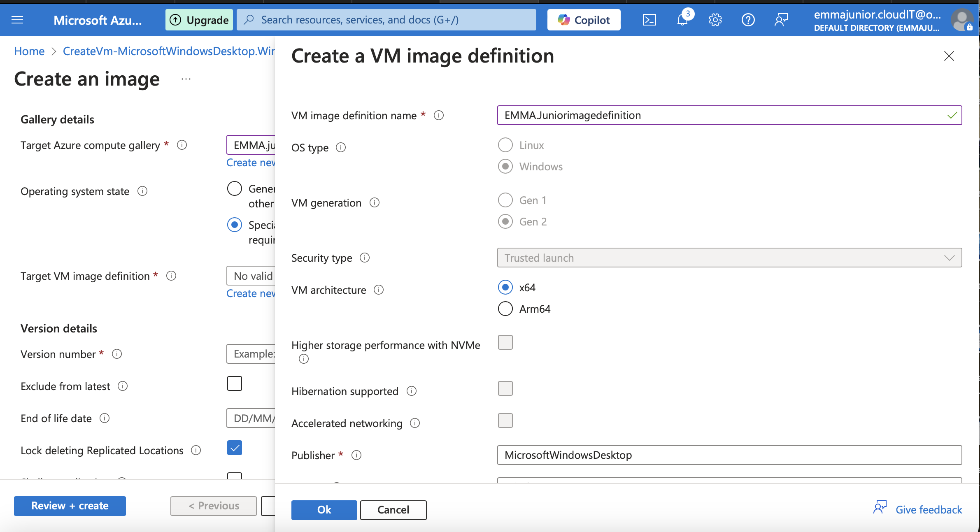Click the Publisher input field
The height and width of the screenshot is (532, 980).
[x=729, y=455]
